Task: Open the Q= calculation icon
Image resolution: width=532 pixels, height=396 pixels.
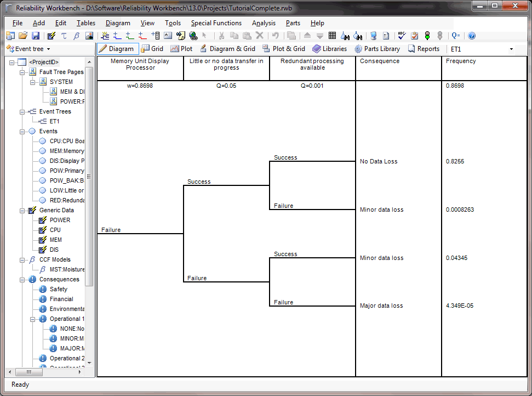Action: coord(456,36)
